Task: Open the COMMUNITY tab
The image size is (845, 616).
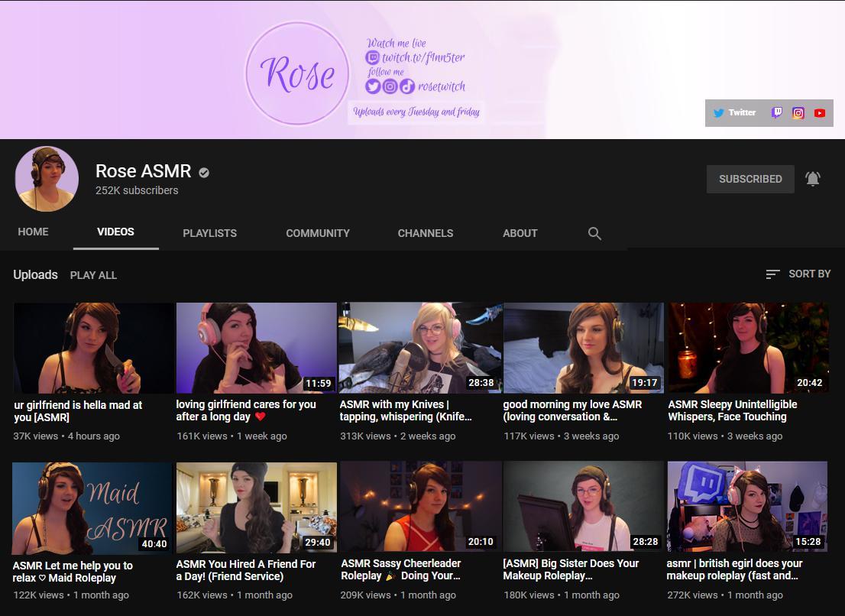Action: [317, 233]
